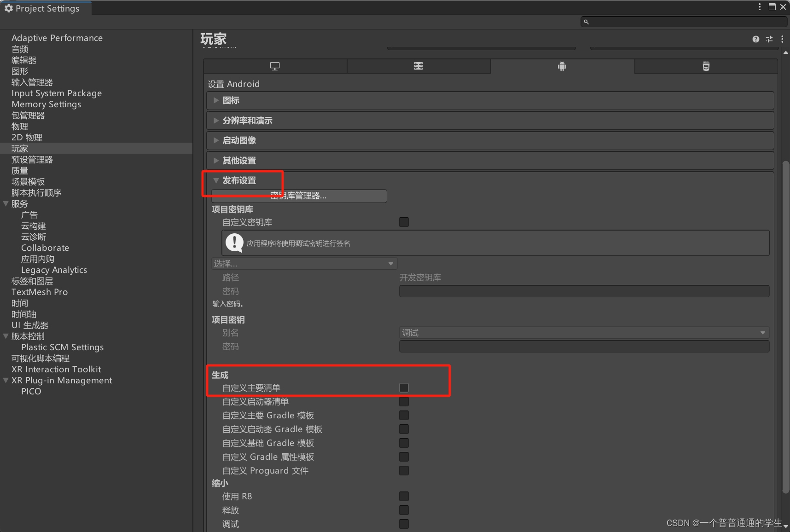Open the 别名 dropdown showing 调试

pyautogui.click(x=584, y=333)
